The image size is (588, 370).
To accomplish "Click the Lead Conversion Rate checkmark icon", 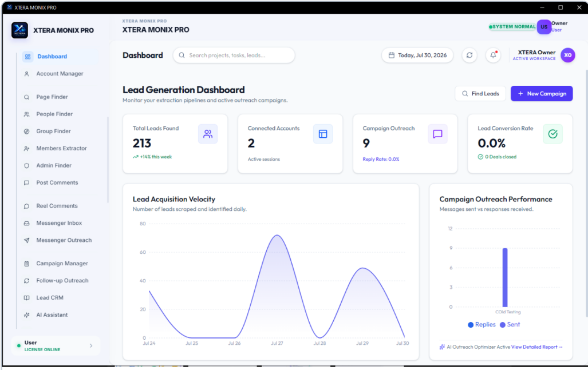I will 553,134.
